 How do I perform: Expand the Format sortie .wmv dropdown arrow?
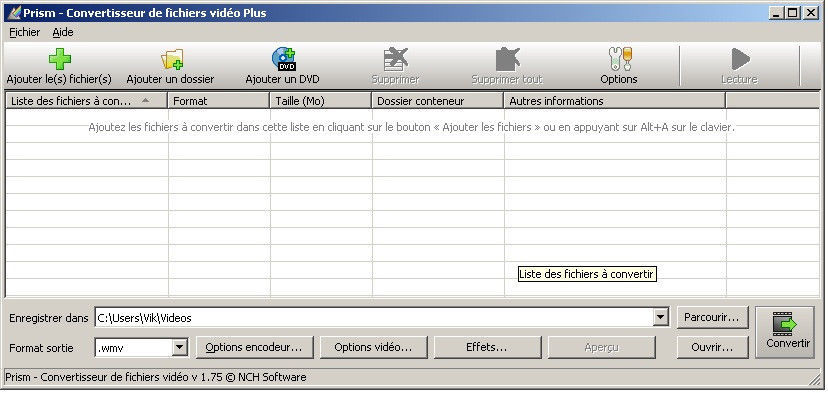(x=180, y=347)
